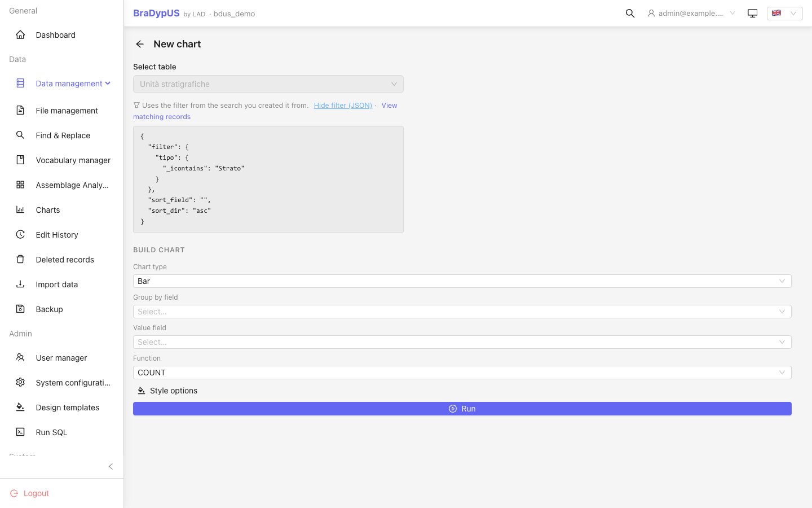The width and height of the screenshot is (812, 508).
Task: Click the Design templates paint icon
Action: (20, 408)
